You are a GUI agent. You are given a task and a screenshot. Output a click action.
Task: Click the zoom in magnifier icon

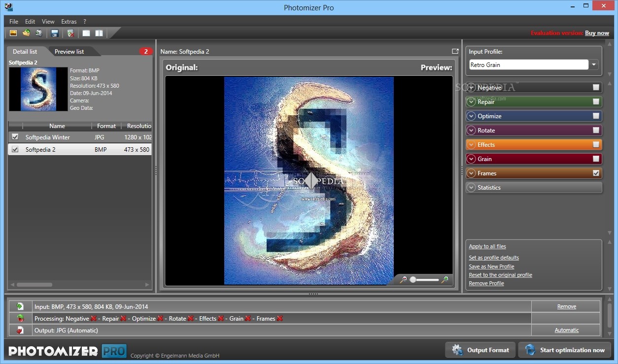[445, 280]
